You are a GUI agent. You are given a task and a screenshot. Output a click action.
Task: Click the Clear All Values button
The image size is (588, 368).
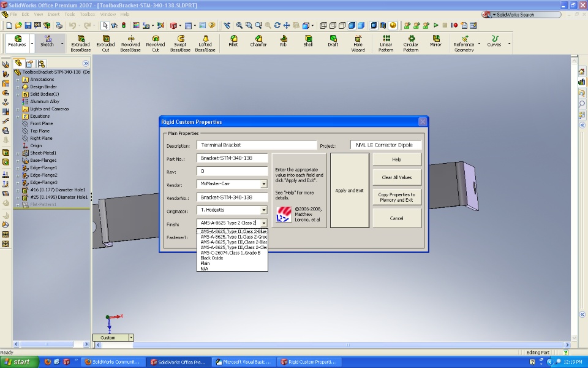[397, 177]
